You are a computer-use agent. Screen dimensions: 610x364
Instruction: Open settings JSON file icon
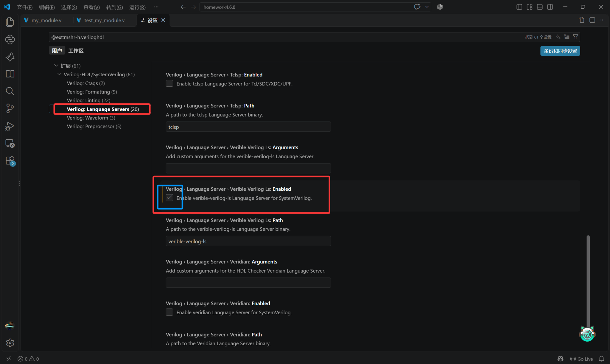[x=581, y=20]
